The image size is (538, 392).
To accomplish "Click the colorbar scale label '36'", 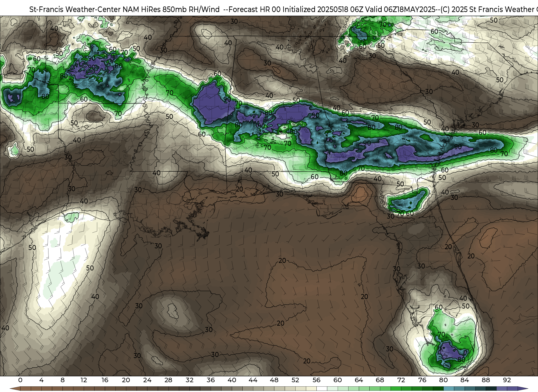I will 211,380.
